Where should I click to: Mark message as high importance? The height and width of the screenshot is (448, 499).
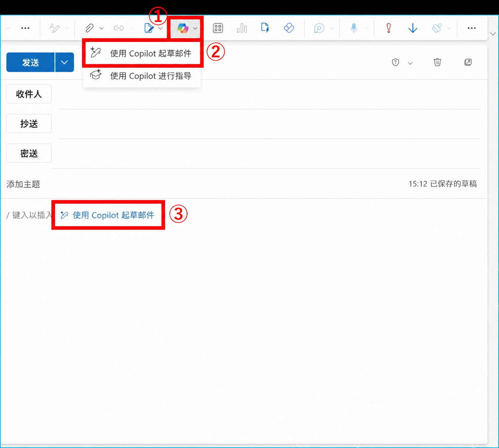pyautogui.click(x=388, y=28)
